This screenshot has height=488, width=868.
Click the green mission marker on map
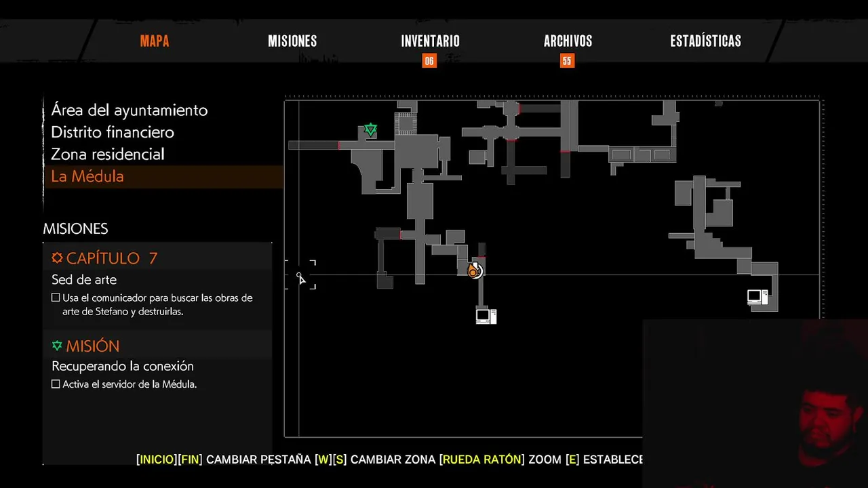(370, 129)
